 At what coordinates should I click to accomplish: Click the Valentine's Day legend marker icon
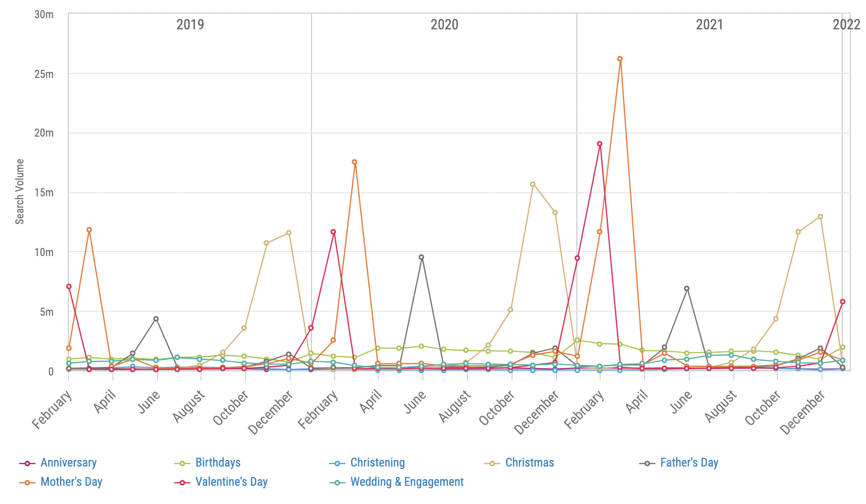[x=182, y=482]
